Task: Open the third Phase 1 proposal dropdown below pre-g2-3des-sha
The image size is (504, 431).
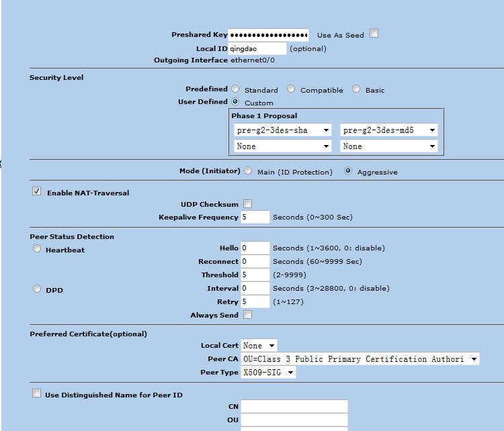Action: [x=282, y=146]
